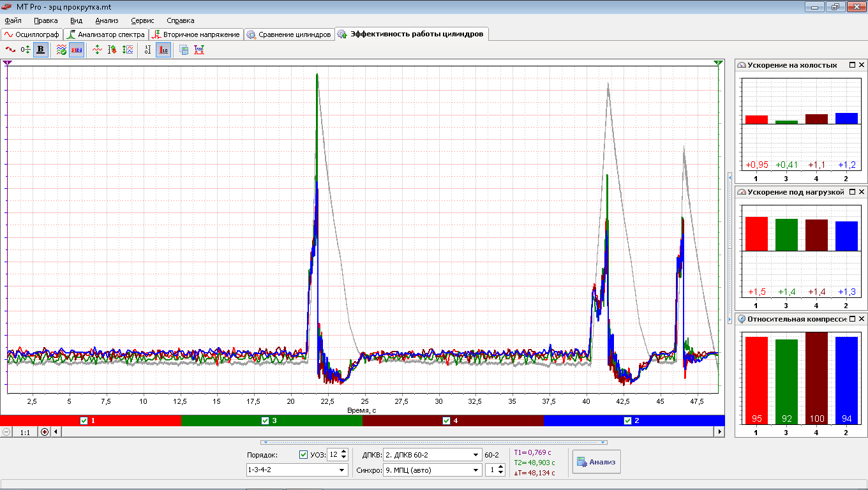Click the vertical stretch waveform list icon

(x=128, y=49)
